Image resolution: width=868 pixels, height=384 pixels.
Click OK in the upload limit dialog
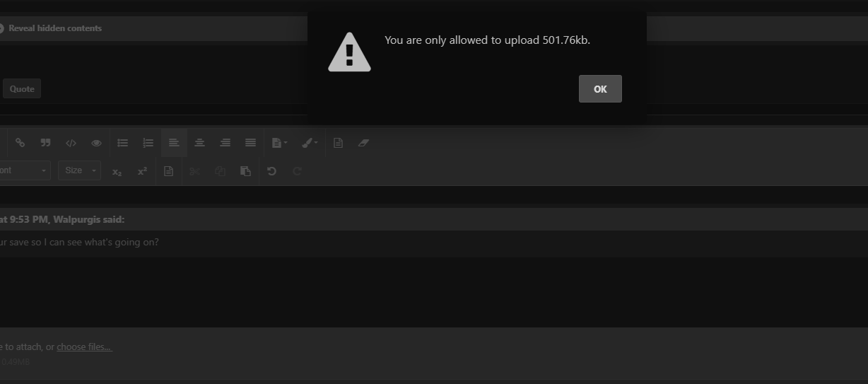point(600,89)
